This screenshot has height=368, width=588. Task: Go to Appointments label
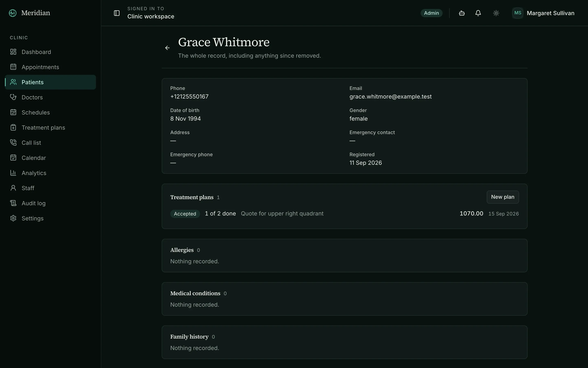click(40, 67)
